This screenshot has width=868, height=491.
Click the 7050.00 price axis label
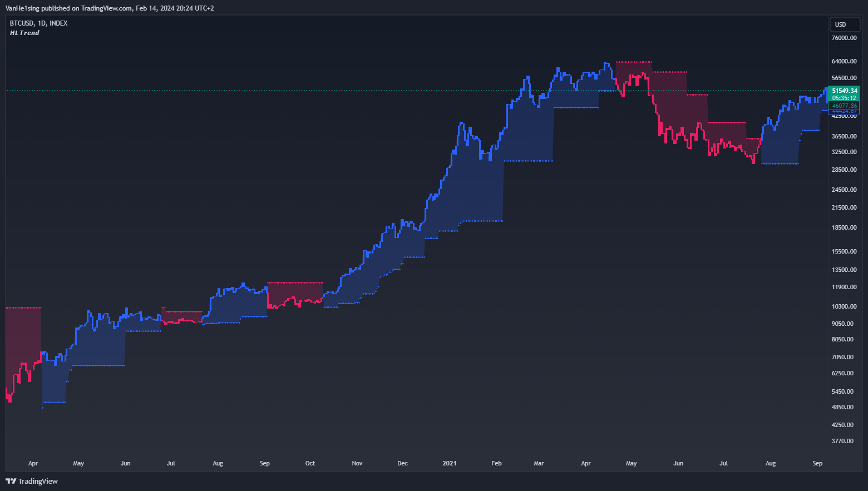pos(842,357)
